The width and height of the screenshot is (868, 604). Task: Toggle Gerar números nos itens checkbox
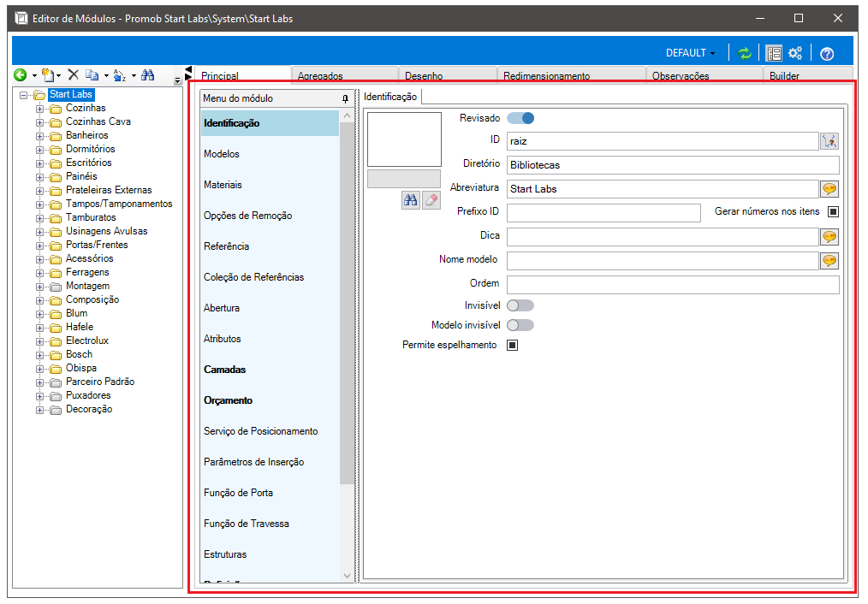pyautogui.click(x=833, y=211)
